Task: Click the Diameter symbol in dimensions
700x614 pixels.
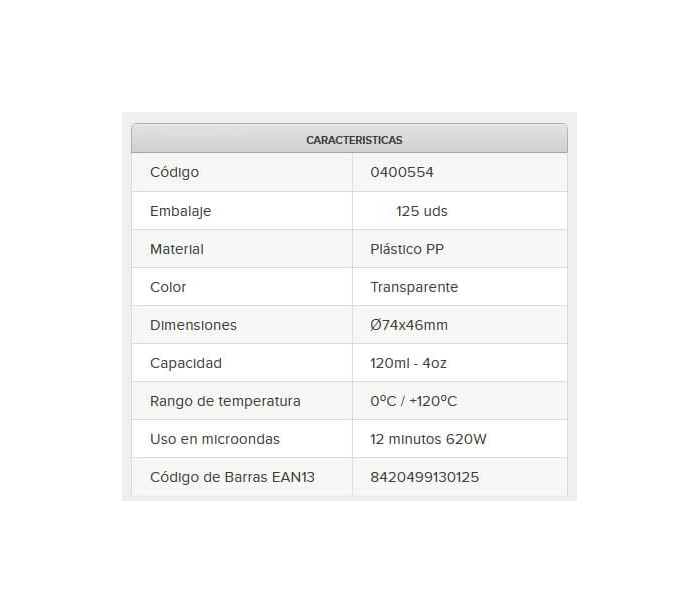Action: (x=376, y=325)
